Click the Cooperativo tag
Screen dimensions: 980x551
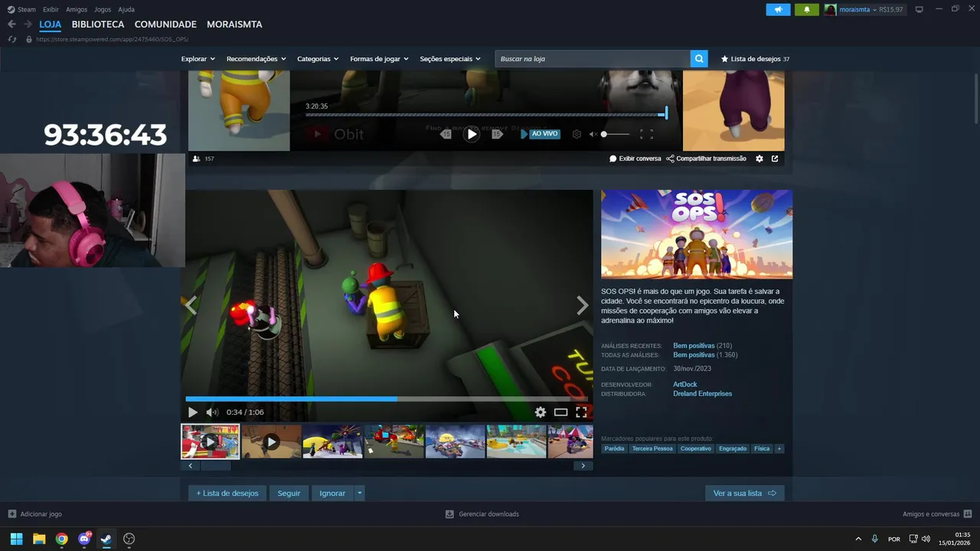coord(696,448)
